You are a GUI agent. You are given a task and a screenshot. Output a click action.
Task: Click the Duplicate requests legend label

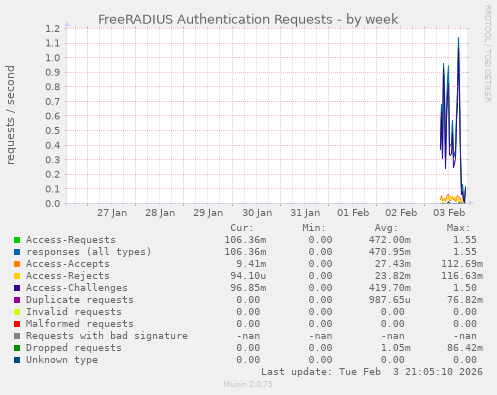coord(80,300)
